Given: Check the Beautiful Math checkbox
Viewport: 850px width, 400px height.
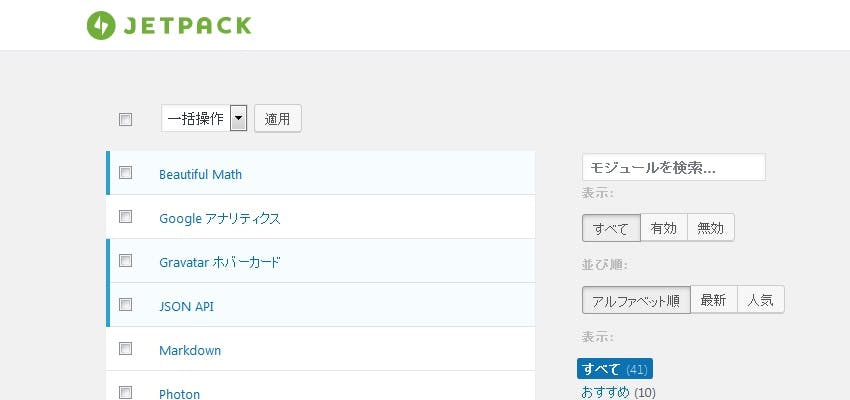Looking at the screenshot, I should pos(125,172).
